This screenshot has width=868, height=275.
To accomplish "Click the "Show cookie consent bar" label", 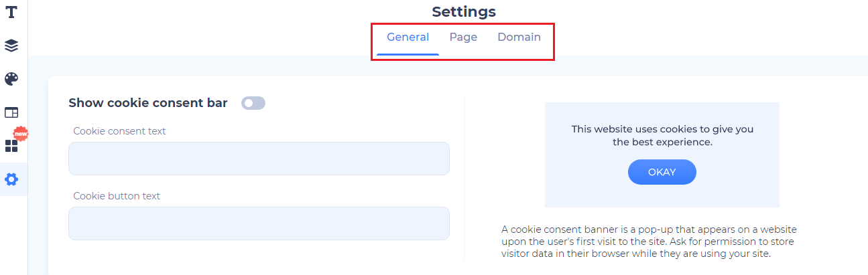I will pos(148,103).
